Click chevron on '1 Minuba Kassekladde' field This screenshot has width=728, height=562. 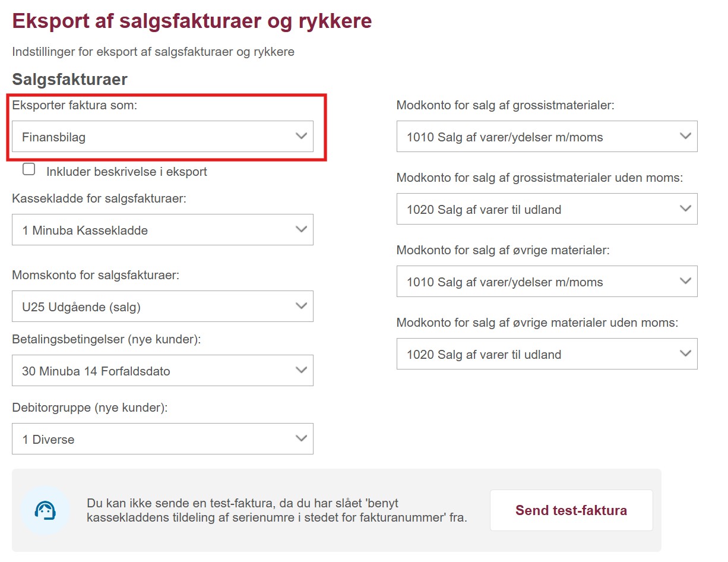click(301, 229)
